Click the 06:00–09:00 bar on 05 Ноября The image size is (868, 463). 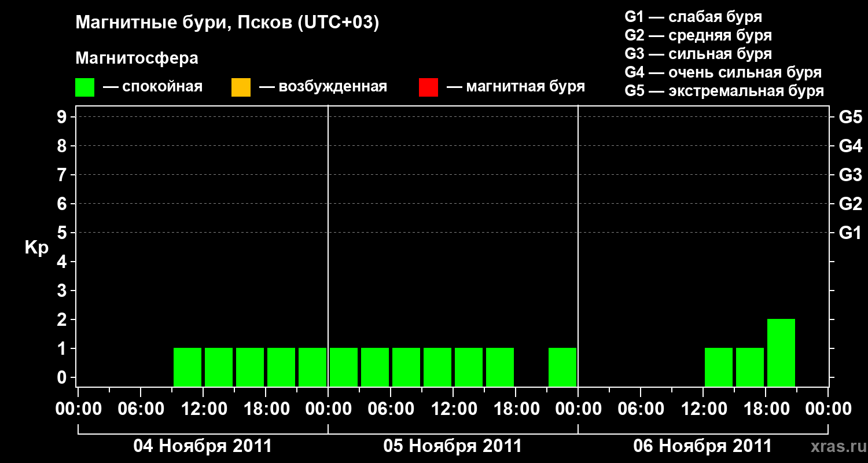[406, 367]
